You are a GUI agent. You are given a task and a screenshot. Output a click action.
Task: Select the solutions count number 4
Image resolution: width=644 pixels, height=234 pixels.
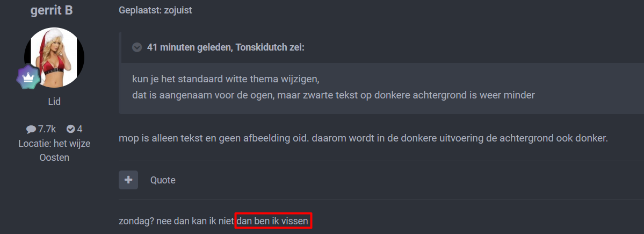click(x=79, y=129)
